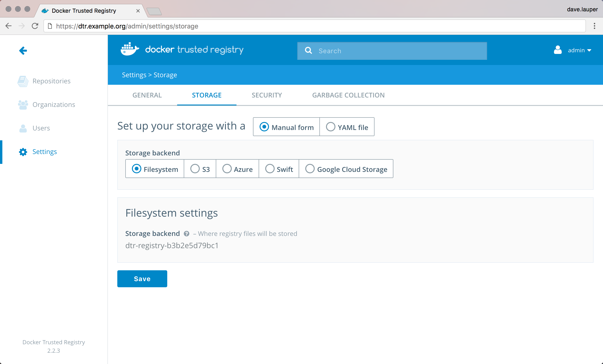Select Google Cloud Storage backend

(310, 169)
